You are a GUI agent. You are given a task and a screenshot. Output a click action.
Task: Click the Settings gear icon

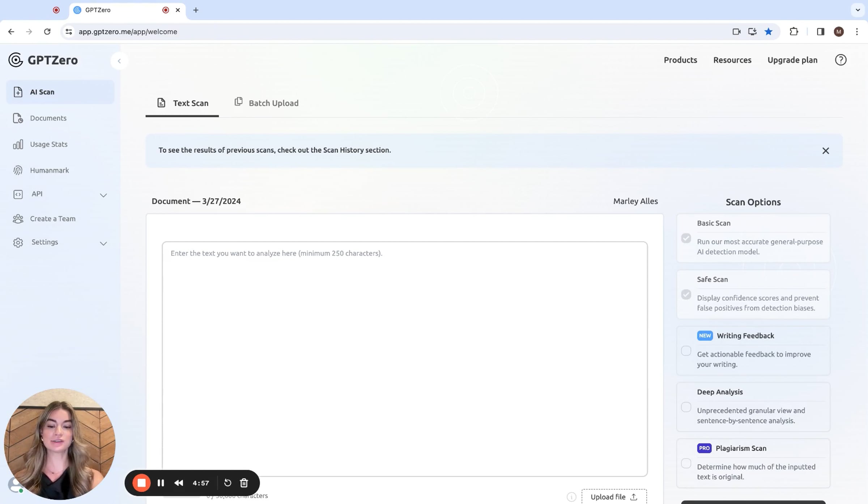click(x=18, y=242)
